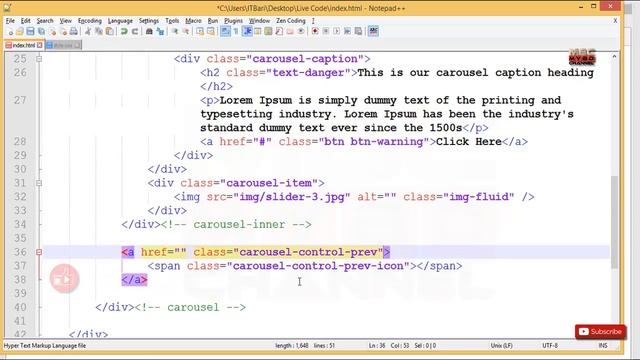
Task: Close the current document via the toolbar Close icon
Action: (x=52, y=31)
